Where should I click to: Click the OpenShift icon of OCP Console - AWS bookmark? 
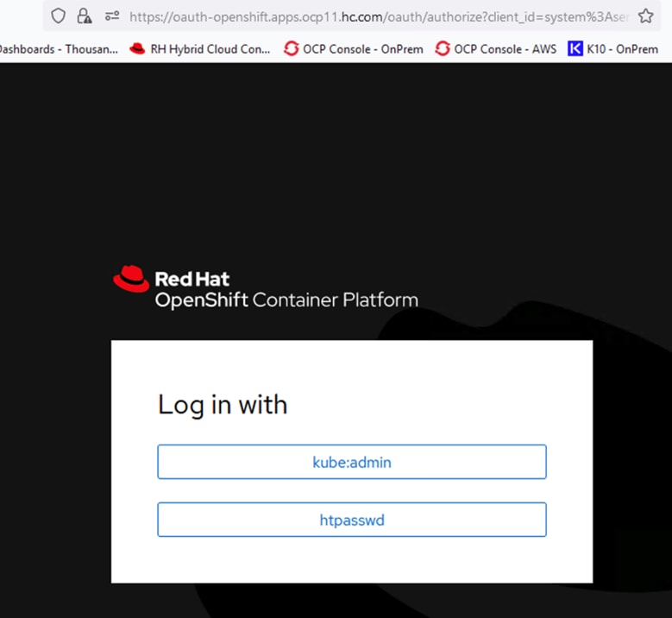click(x=443, y=48)
